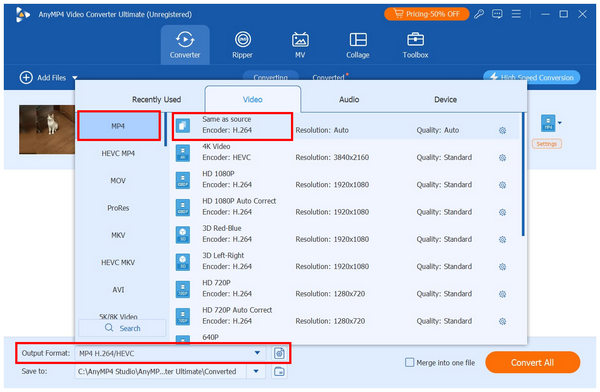Click the format Search field
600x392 pixels.
coord(122,328)
